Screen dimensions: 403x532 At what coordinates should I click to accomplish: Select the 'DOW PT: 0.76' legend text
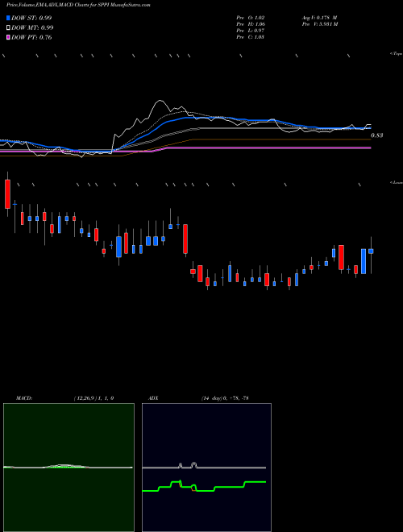tap(31, 37)
